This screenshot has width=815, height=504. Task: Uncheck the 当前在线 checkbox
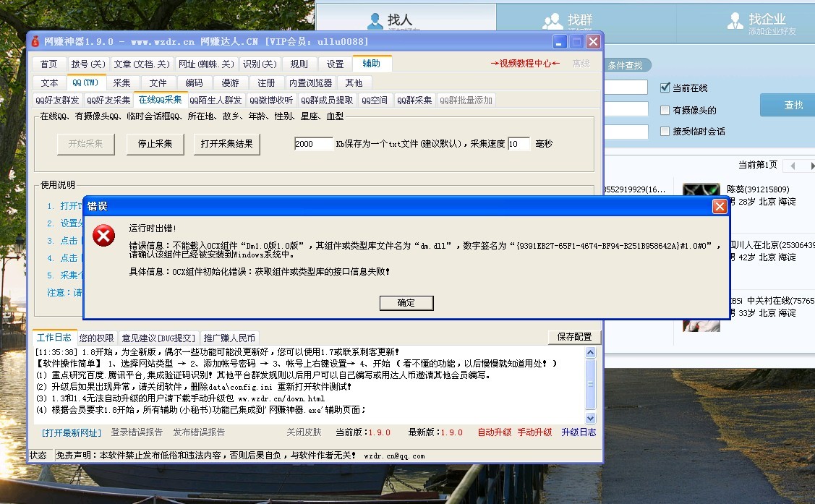pos(665,88)
